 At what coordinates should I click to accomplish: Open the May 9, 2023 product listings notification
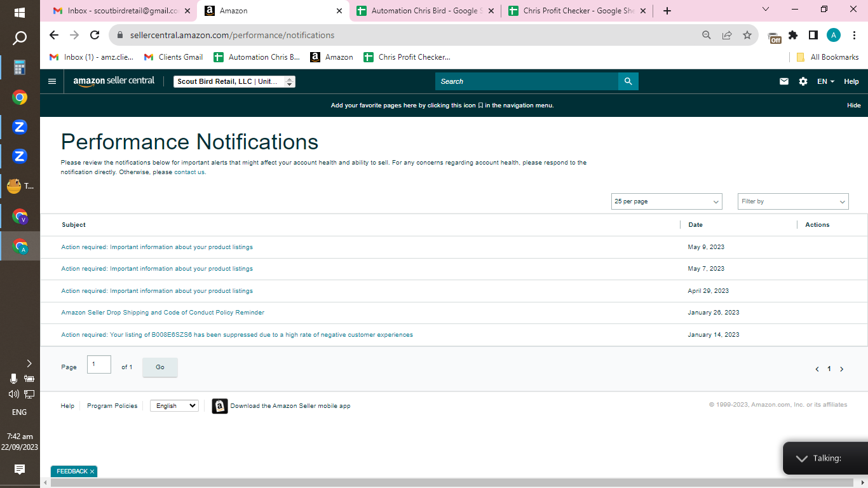[157, 247]
